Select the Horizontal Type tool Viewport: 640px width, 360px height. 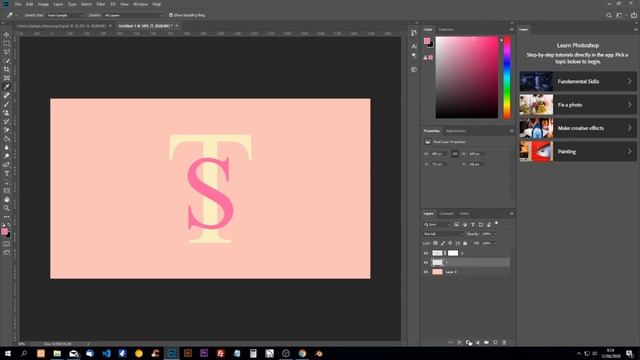(x=7, y=173)
